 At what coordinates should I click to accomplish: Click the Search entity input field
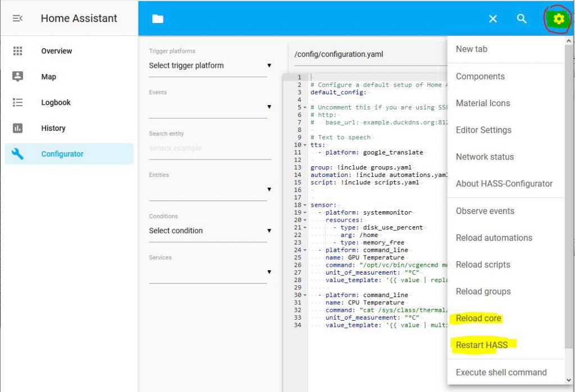210,148
